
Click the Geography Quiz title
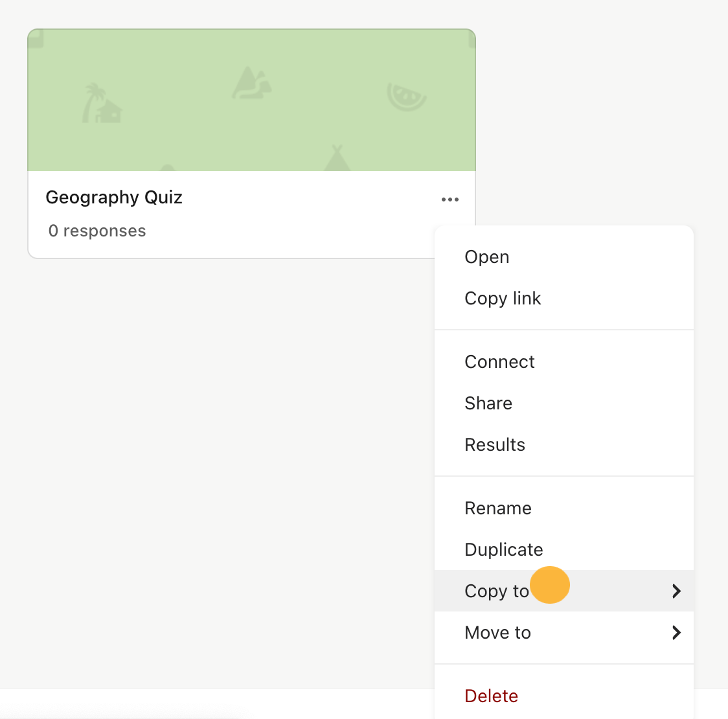tap(114, 198)
